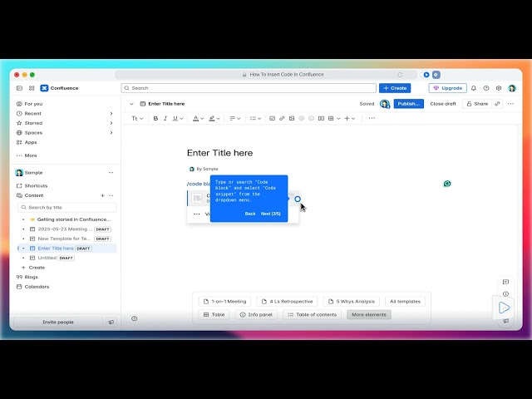Open the text alignment dropdown
This screenshot has width=532, height=399.
click(235, 118)
